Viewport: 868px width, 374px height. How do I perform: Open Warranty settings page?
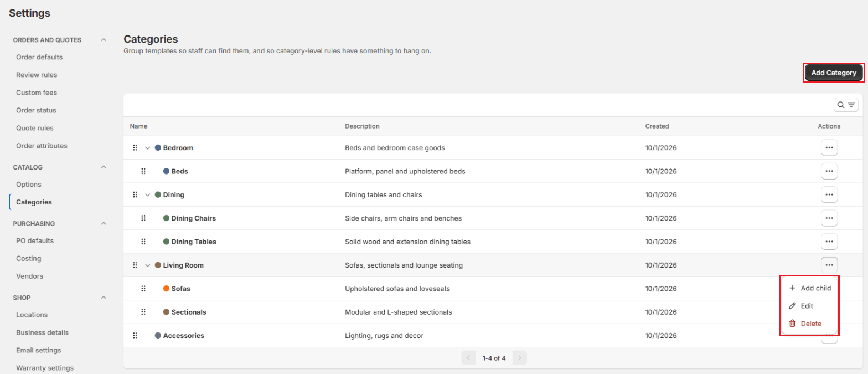(x=45, y=368)
